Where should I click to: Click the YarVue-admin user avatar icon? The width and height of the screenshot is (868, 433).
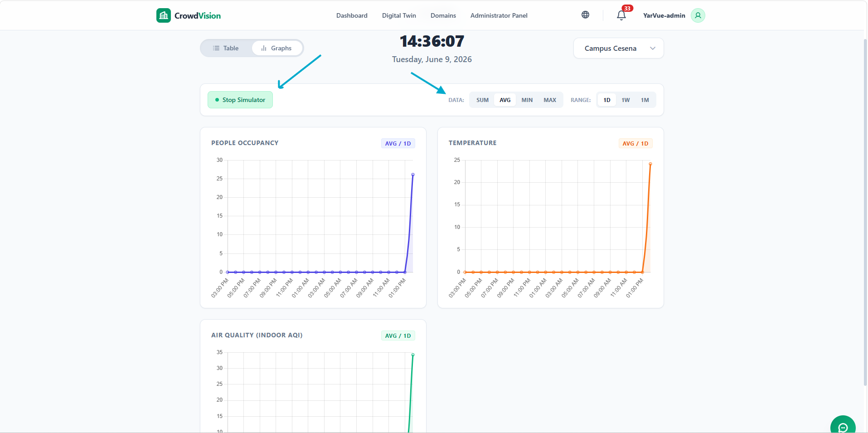(x=698, y=15)
